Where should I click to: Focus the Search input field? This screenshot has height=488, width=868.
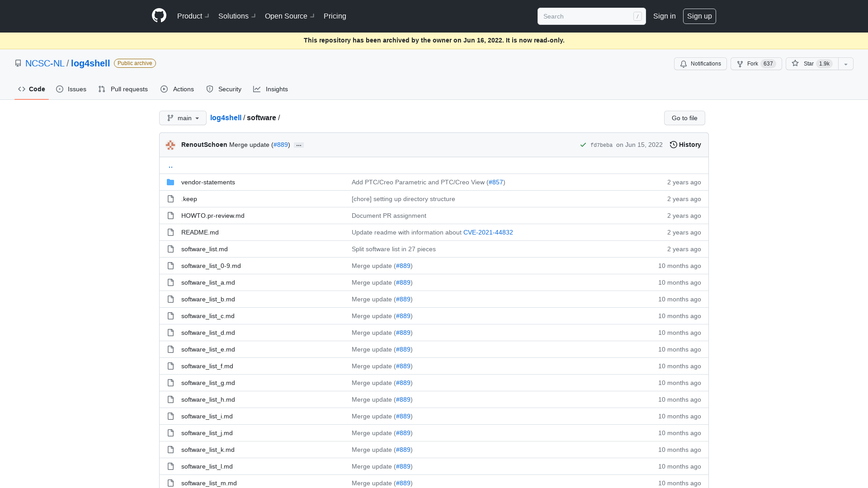coord(592,16)
